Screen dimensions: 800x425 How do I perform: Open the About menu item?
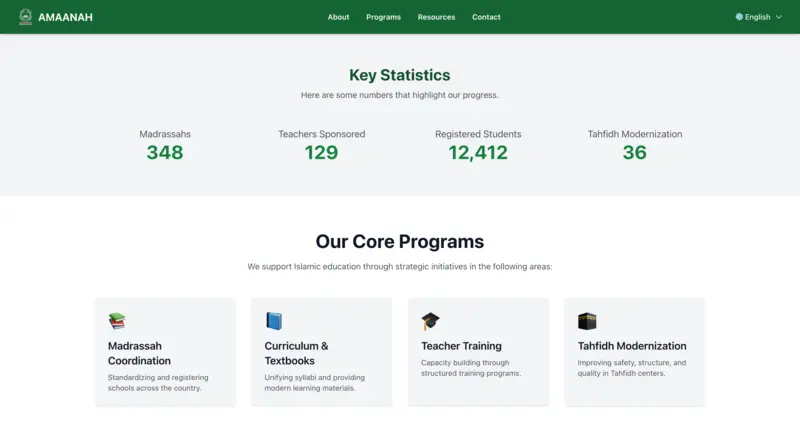pos(338,17)
